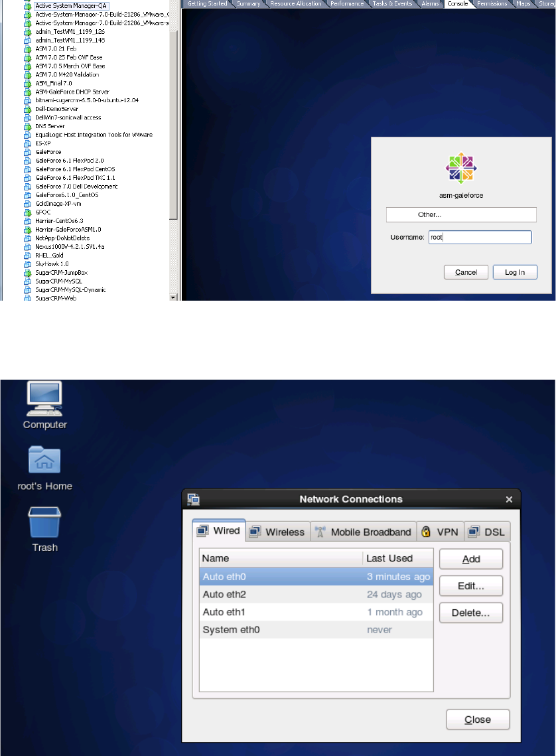The width and height of the screenshot is (556, 756).
Task: Close Network Connections with the X button
Action: [509, 500]
